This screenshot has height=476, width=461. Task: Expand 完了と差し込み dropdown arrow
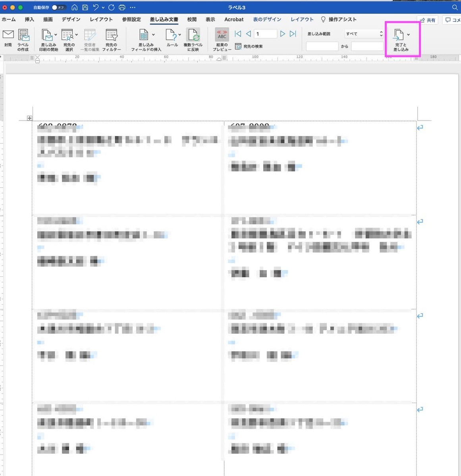pyautogui.click(x=408, y=35)
